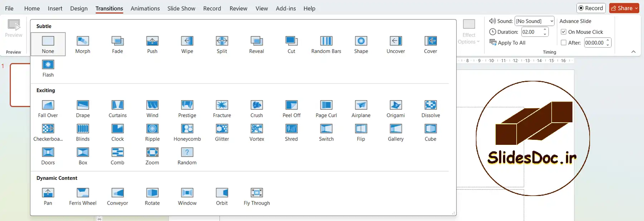
Task: Disable the On Mouse Click checkbox
Action: click(563, 32)
